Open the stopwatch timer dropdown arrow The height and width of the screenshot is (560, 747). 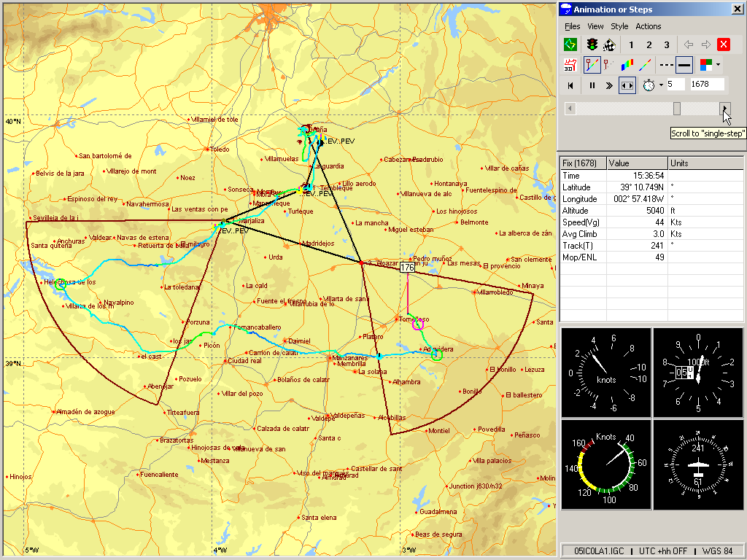pyautogui.click(x=661, y=85)
